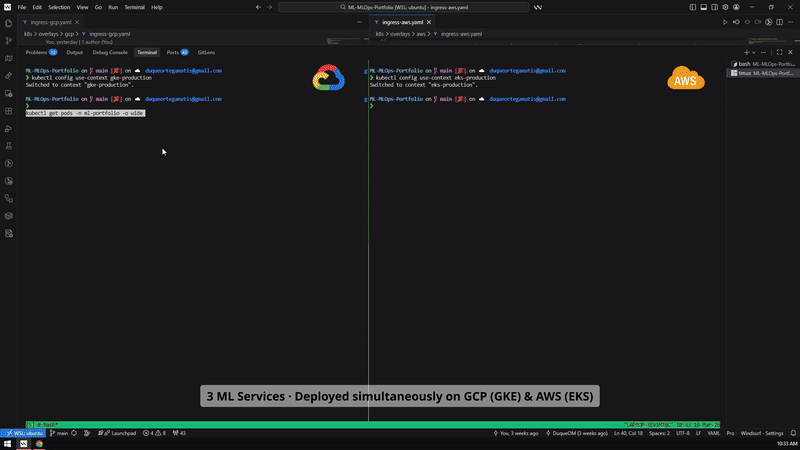Open the Run menu

[113, 7]
